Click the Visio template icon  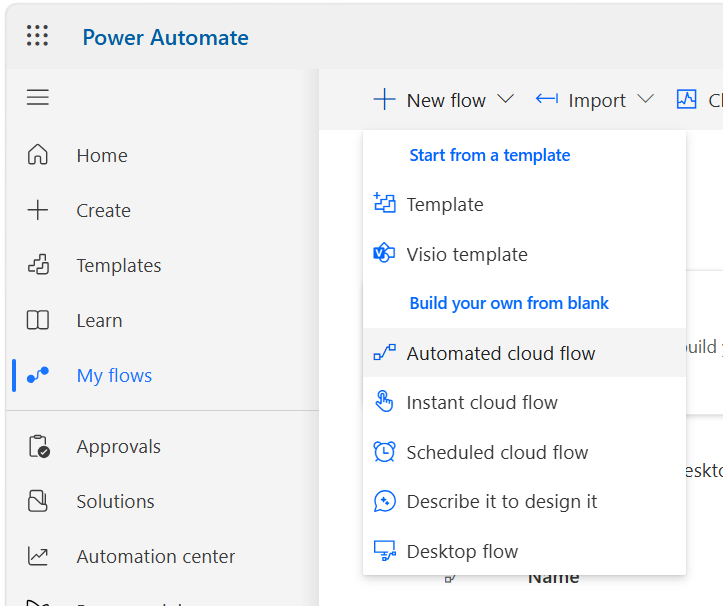(384, 253)
